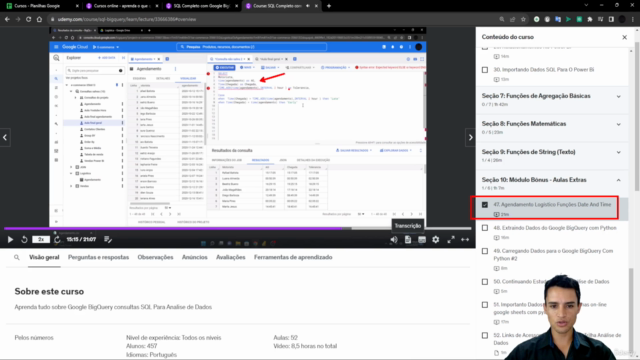Screen dimensions: 640x360
Task: Open the Chrome extensions puzzle icon
Action: (590, 19)
